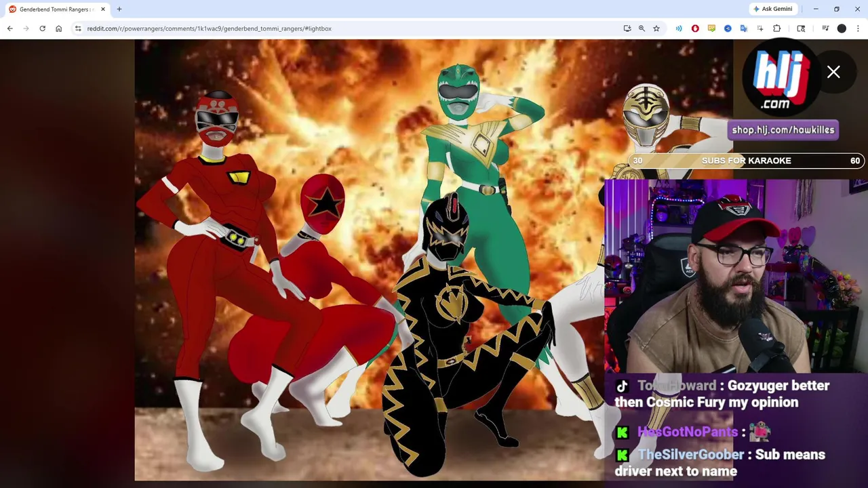868x488 pixels.
Task: Open a new browser tab
Action: coord(119,9)
